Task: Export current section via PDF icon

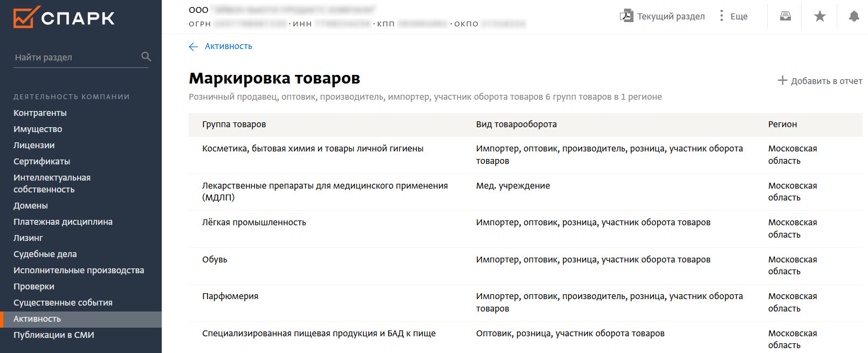Action: [x=626, y=16]
